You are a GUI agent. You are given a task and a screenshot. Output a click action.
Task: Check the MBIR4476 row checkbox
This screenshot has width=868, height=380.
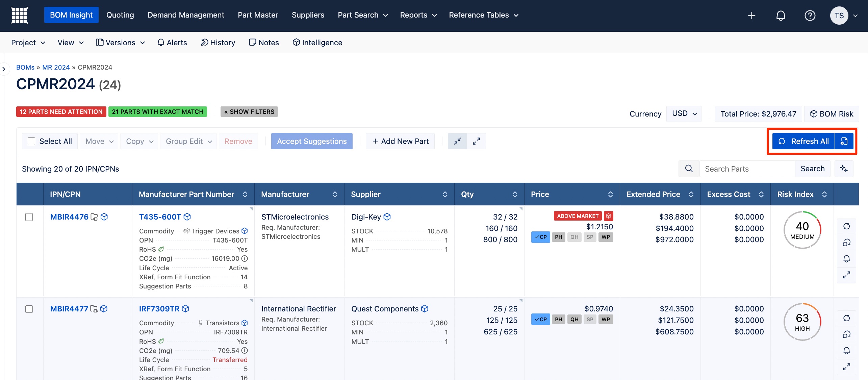29,217
